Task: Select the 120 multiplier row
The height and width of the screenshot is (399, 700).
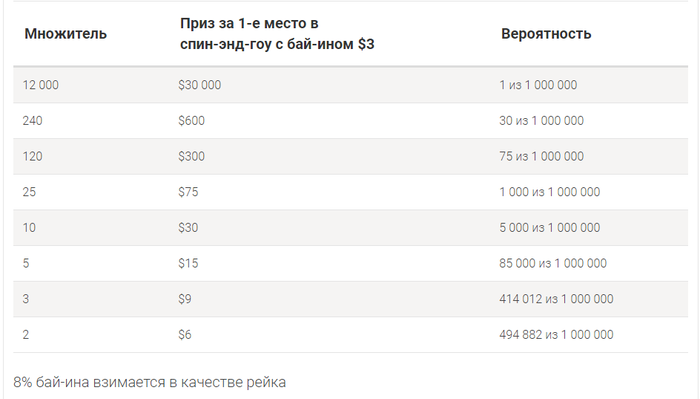Action: click(x=350, y=156)
